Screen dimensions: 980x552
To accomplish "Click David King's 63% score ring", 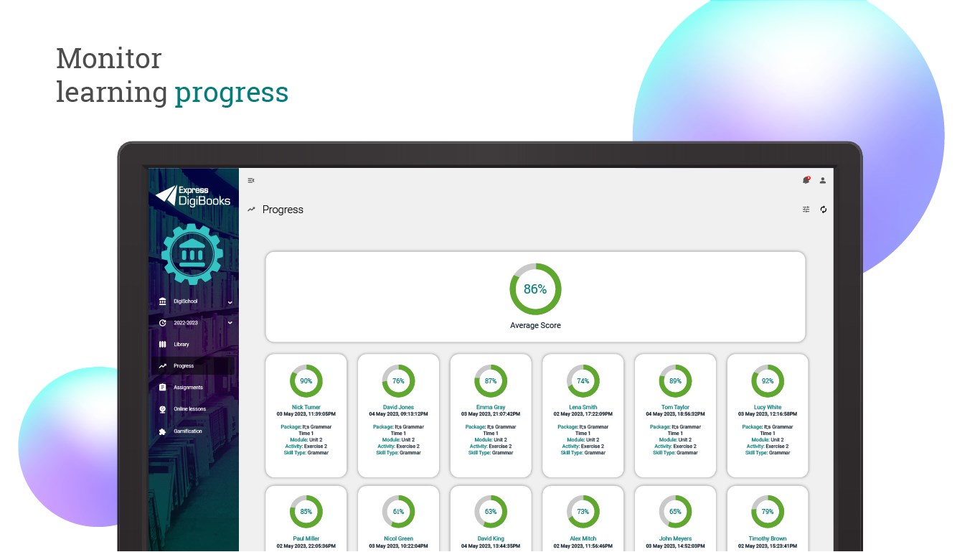I will pos(491,513).
